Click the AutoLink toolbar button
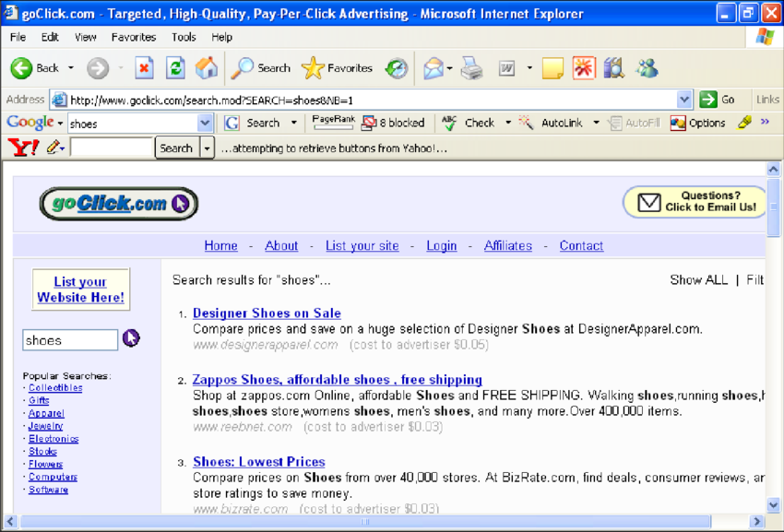Screen dimensions: 784x532 [x=551, y=123]
